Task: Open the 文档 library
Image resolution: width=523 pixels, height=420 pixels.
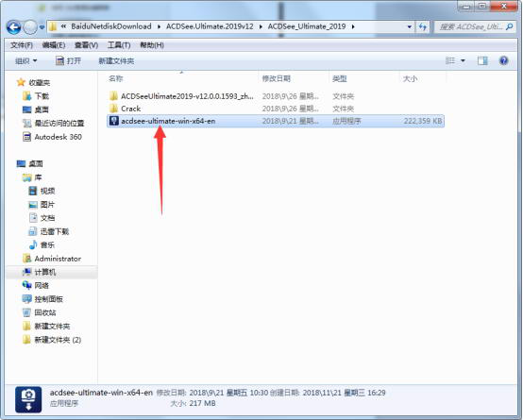Action: coord(48,218)
